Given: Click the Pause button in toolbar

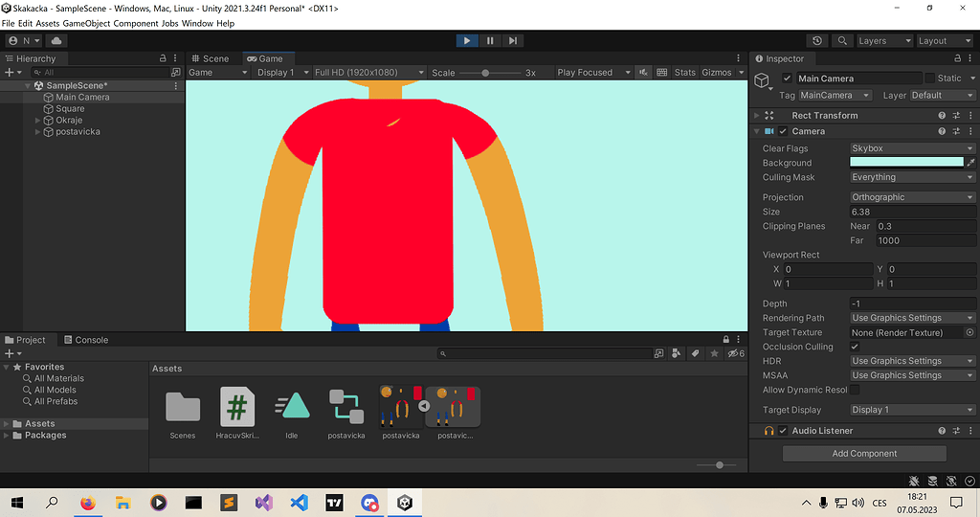Looking at the screenshot, I should pyautogui.click(x=490, y=41).
